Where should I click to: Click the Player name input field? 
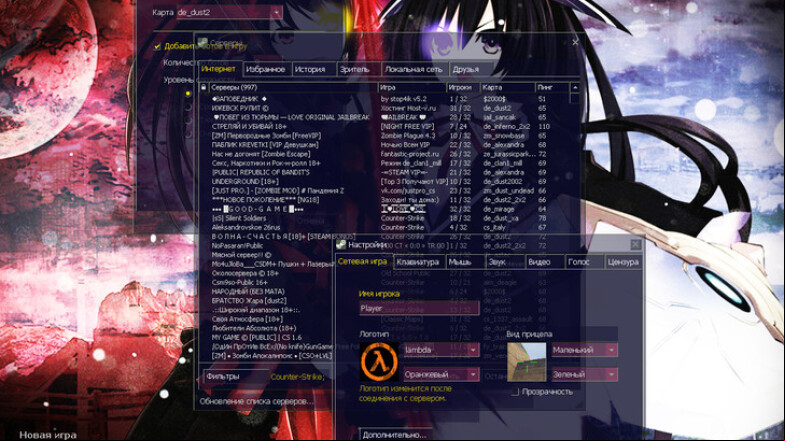pos(419,308)
